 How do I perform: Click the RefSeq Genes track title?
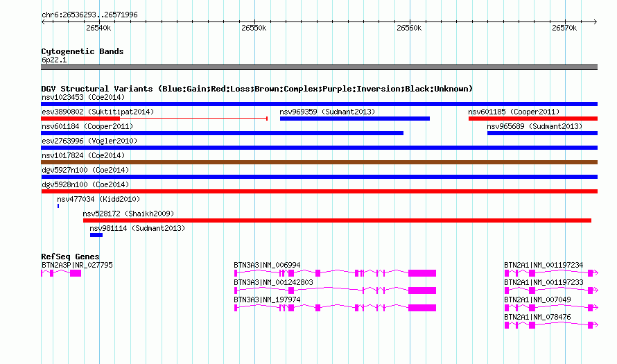tap(70, 257)
